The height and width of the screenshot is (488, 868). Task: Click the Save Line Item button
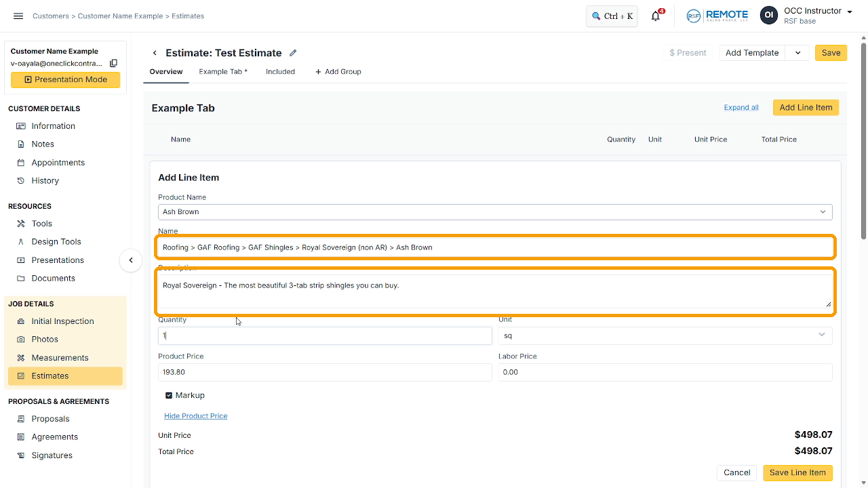797,473
